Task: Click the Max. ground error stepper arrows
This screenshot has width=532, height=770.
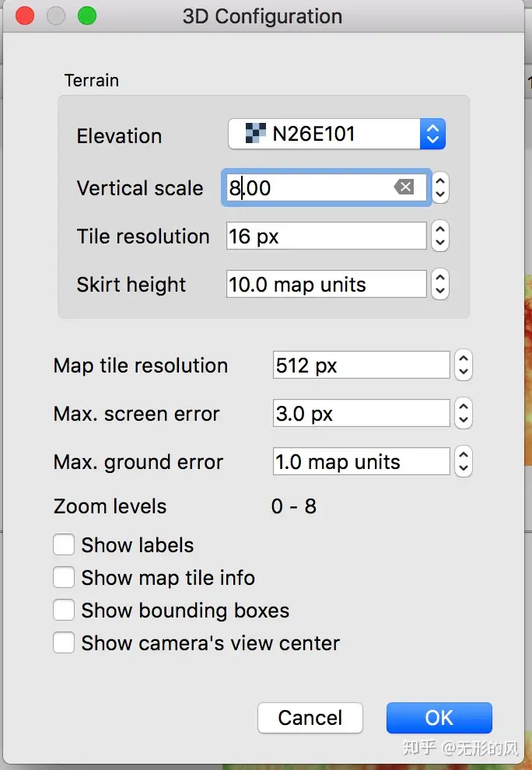Action: (464, 462)
